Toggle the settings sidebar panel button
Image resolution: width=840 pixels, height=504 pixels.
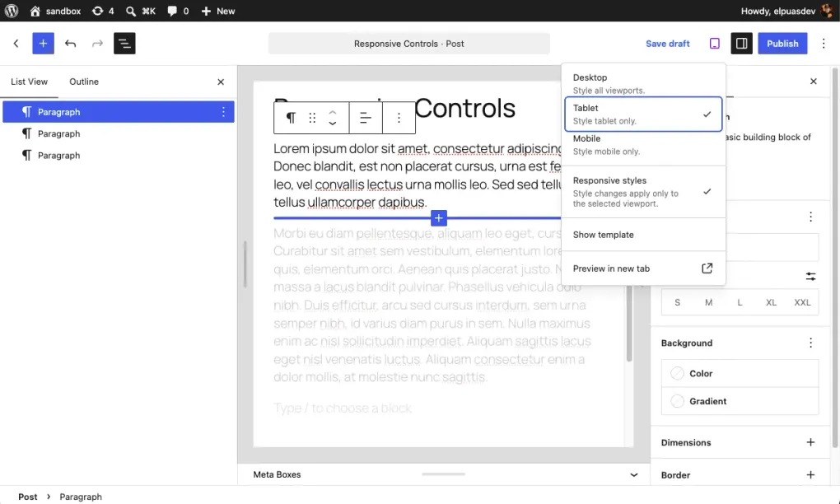(741, 44)
